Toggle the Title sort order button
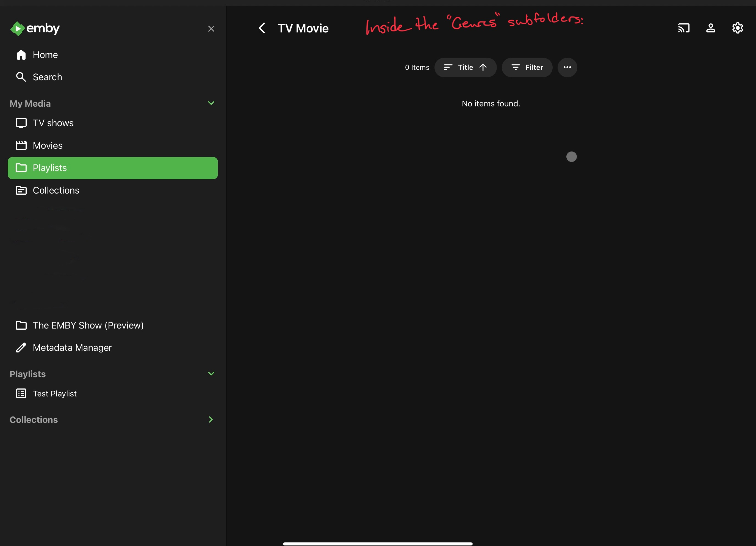The height and width of the screenshot is (546, 756). (x=465, y=67)
